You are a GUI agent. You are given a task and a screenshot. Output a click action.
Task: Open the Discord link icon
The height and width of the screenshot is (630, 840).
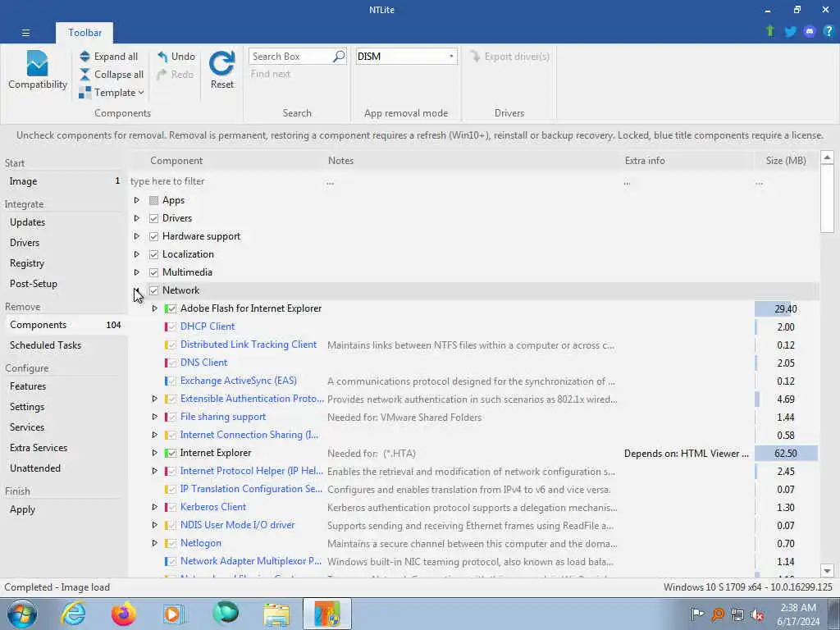click(x=810, y=32)
